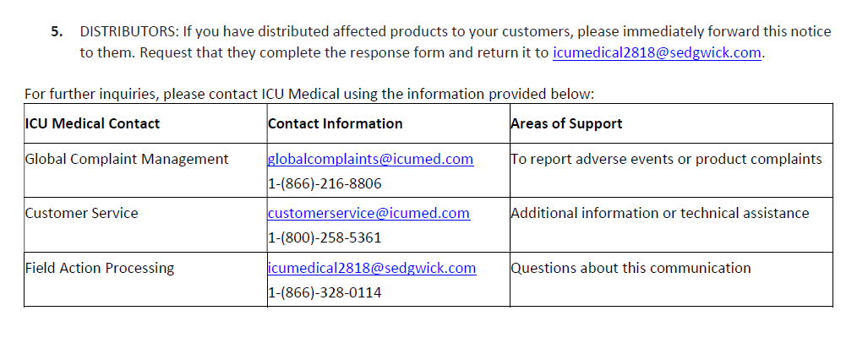The image size is (868, 338).
Task: Click "To report adverse events or product complaints" text
Action: pyautogui.click(x=666, y=159)
